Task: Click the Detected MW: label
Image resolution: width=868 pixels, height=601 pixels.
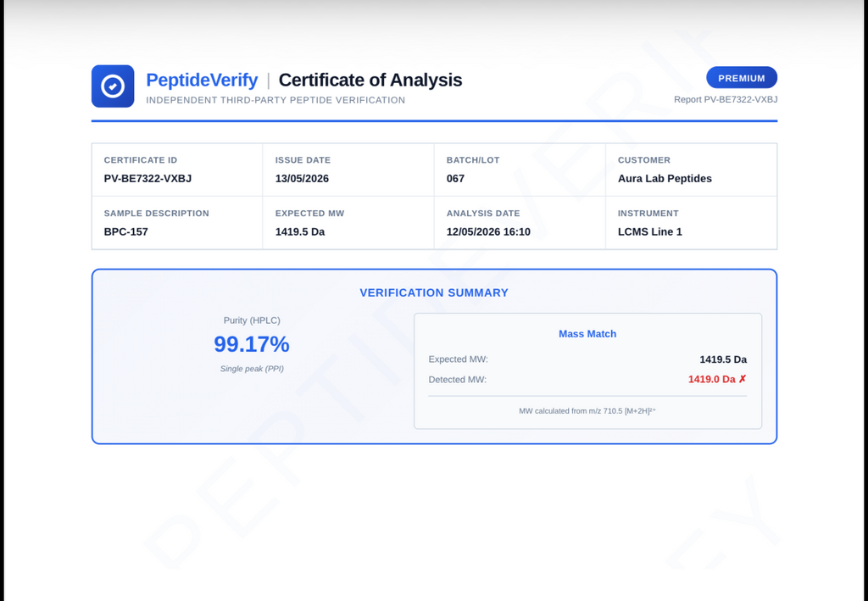Action: 458,380
